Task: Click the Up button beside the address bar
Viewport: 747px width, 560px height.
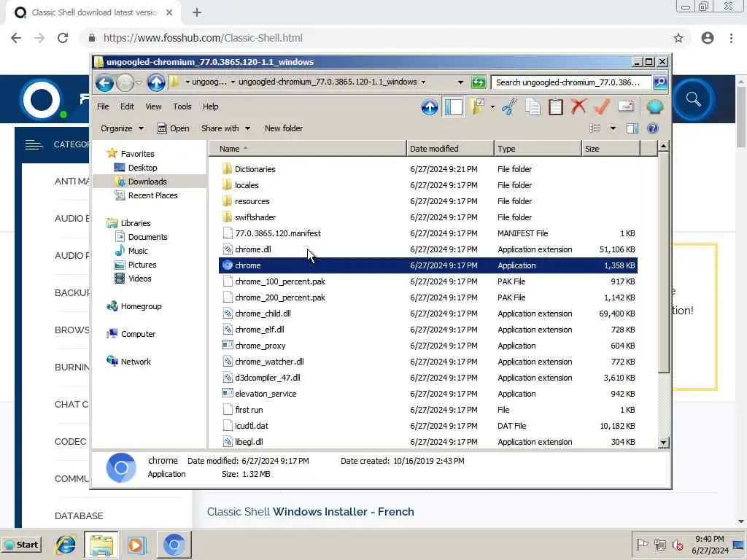Action: 156,83
